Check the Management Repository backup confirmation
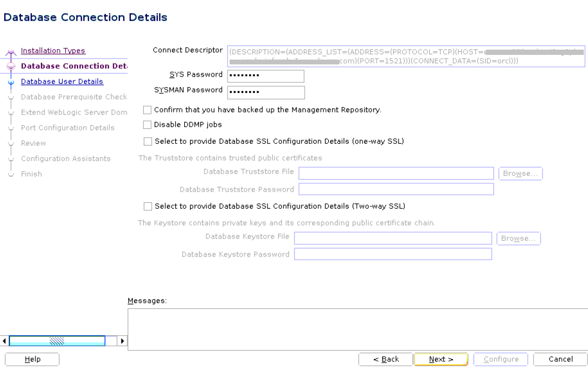 (x=147, y=110)
